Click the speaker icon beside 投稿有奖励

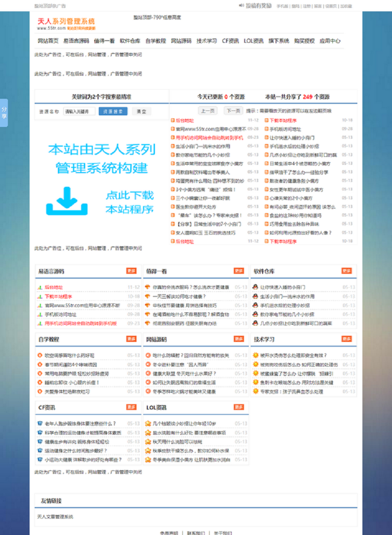point(241,6)
